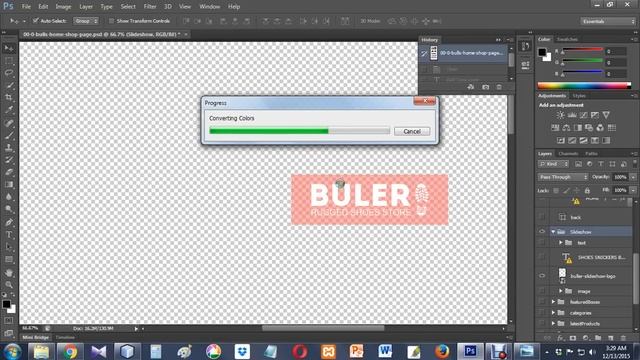The image size is (640, 360).
Task: Select the Brush tool
Action: (x=9, y=136)
